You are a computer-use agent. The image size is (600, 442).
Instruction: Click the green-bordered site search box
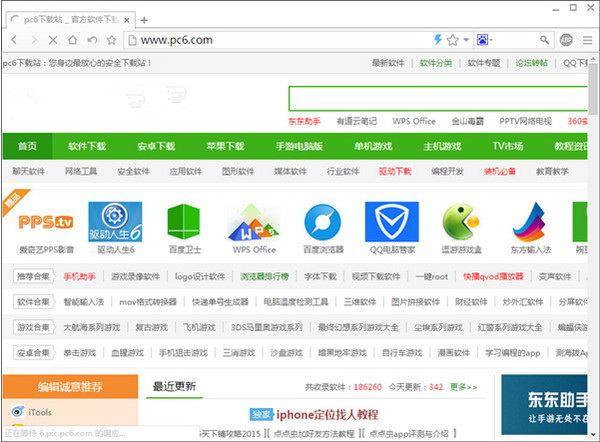point(438,98)
